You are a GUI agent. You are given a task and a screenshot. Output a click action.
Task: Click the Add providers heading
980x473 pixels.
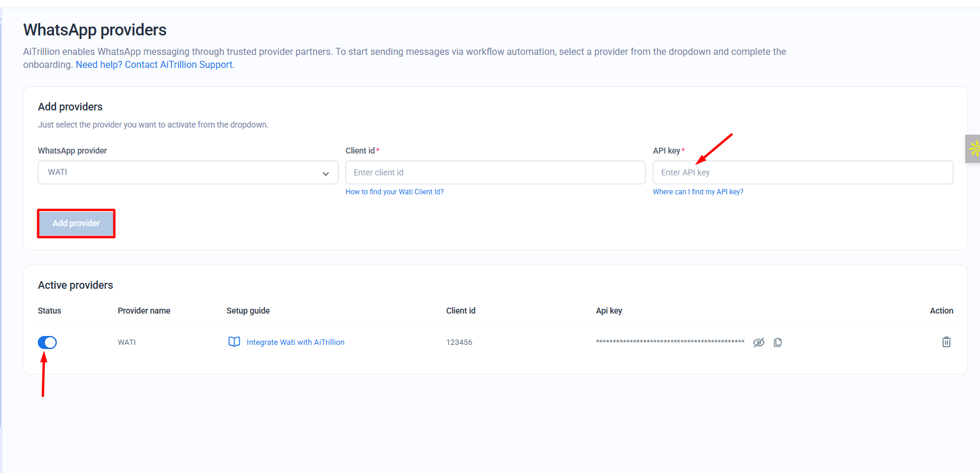pyautogui.click(x=70, y=107)
